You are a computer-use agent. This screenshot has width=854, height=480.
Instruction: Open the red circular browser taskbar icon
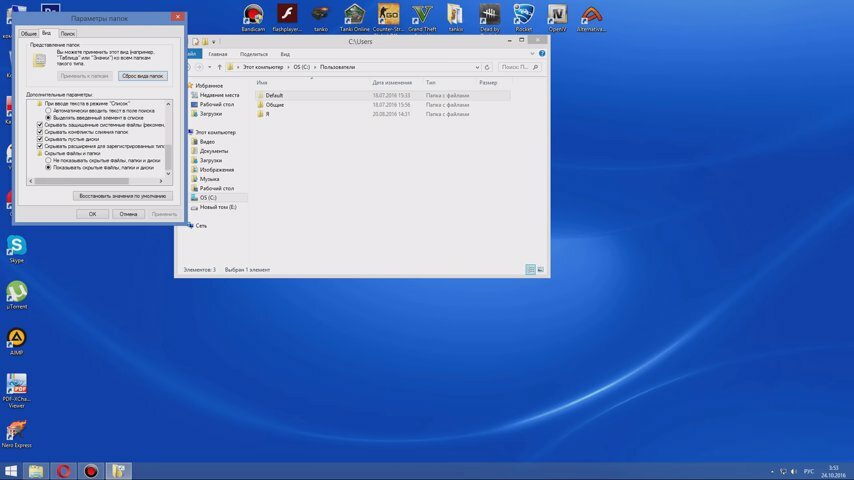63,471
